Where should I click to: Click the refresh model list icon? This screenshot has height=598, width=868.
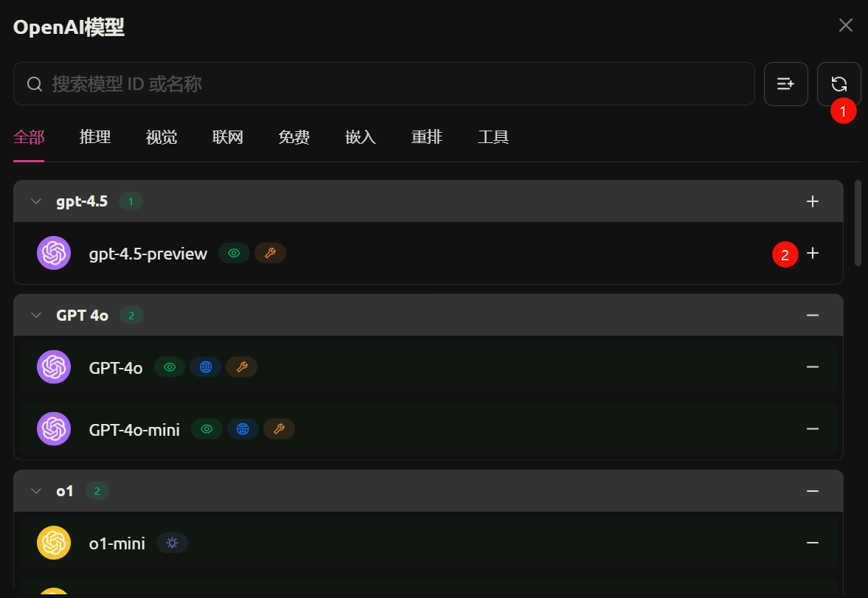click(839, 84)
